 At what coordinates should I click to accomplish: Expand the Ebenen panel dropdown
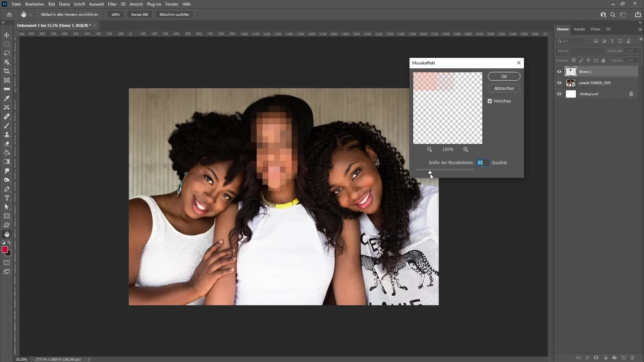(640, 29)
